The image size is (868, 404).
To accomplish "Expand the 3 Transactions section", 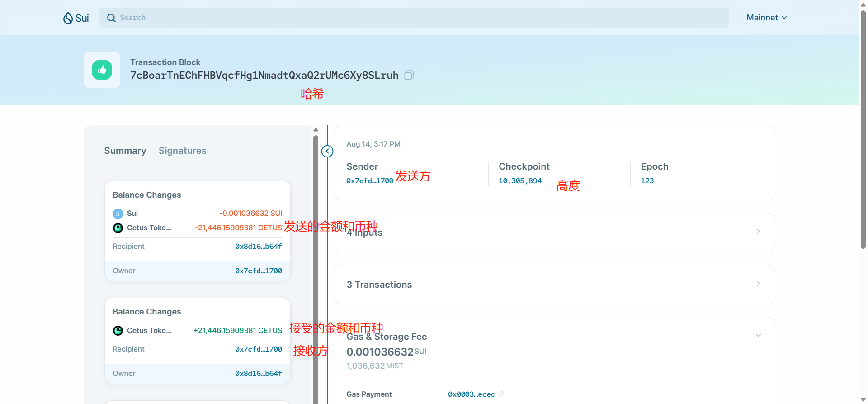I will 758,284.
